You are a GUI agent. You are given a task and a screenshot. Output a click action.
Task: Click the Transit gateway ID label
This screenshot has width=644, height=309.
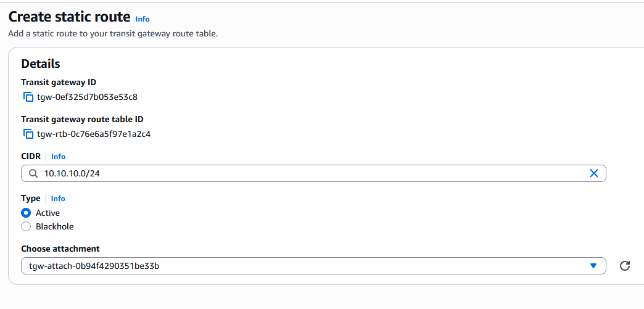point(59,82)
